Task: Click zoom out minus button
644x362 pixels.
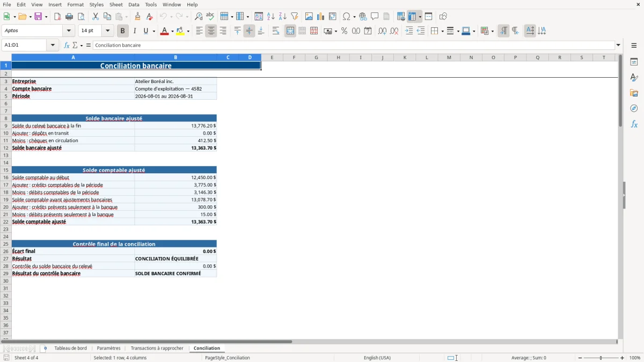Action: [579, 358]
